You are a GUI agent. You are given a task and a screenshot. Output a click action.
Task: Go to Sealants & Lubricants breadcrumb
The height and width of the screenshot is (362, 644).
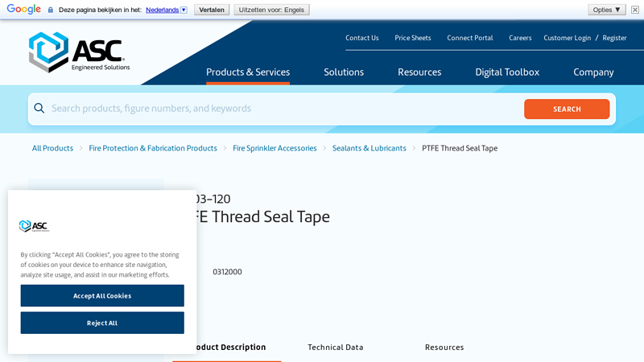coord(369,148)
